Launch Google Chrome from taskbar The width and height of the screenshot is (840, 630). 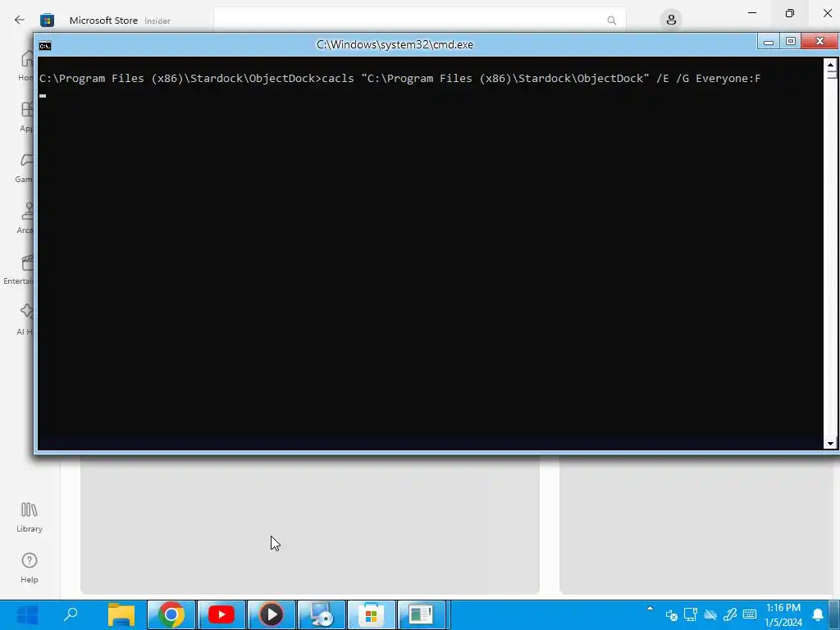coord(171,614)
